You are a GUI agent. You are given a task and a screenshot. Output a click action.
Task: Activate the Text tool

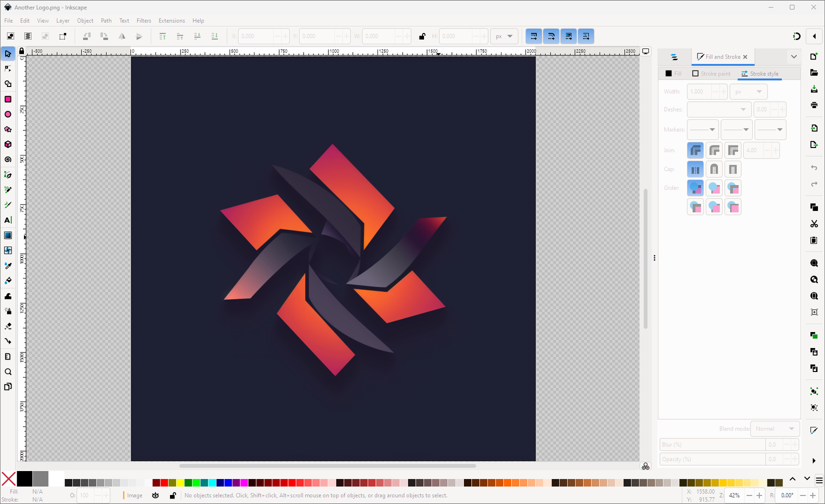pos(8,220)
